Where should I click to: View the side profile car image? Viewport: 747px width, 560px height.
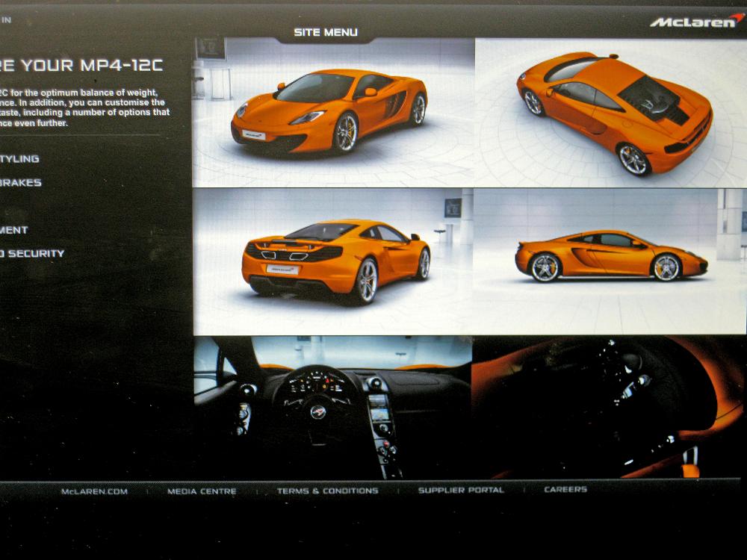point(610,261)
